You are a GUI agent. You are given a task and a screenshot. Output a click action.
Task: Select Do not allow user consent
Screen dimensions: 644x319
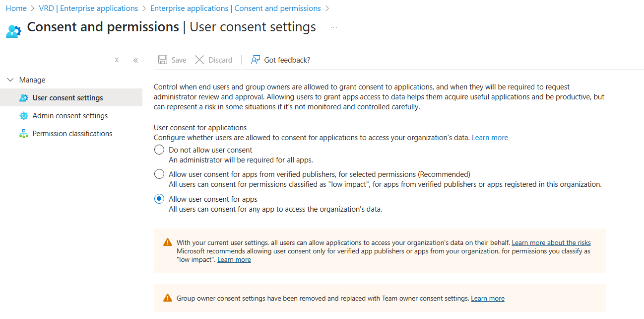click(x=160, y=149)
